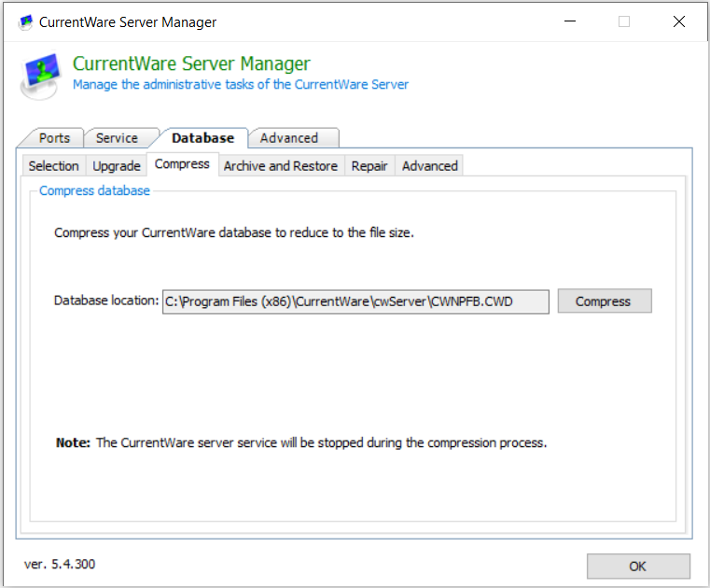Switch to the Service tab
Screen dimensions: 710x588
118,138
